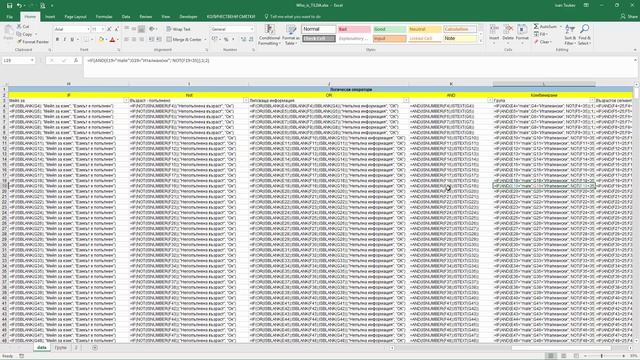
Task: Open Find & Select
Action: click(x=584, y=34)
